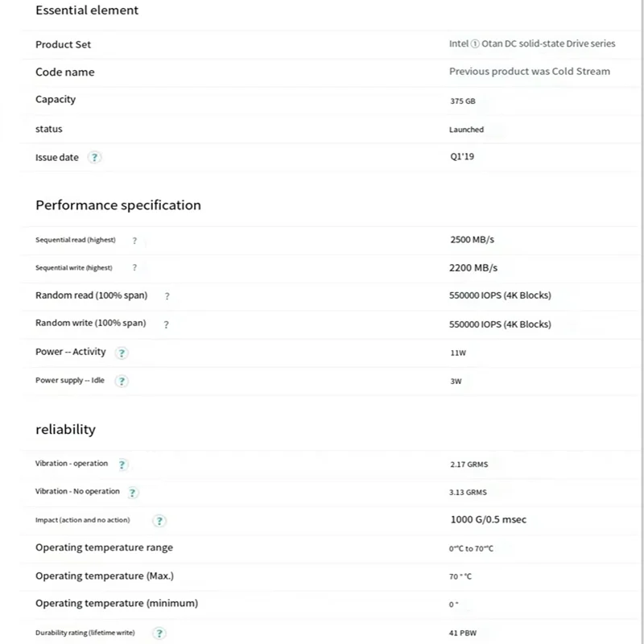Click the Launched status value

point(466,130)
